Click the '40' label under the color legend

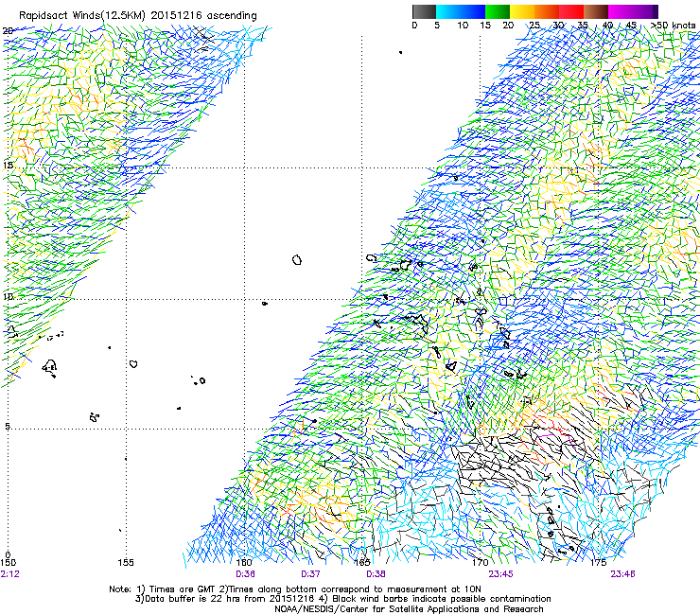pyautogui.click(x=607, y=26)
